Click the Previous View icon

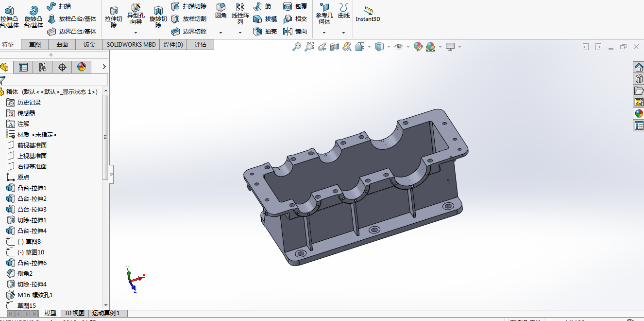tap(322, 47)
